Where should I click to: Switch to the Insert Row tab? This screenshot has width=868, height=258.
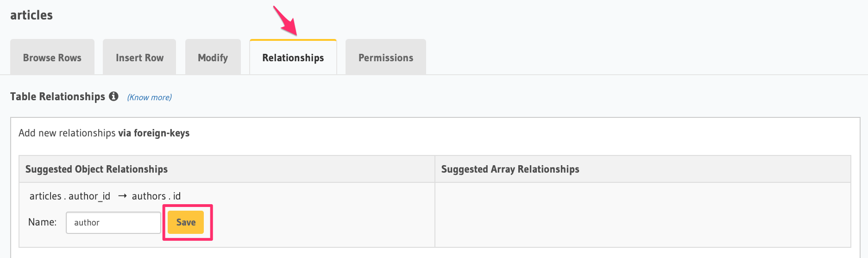tap(139, 58)
